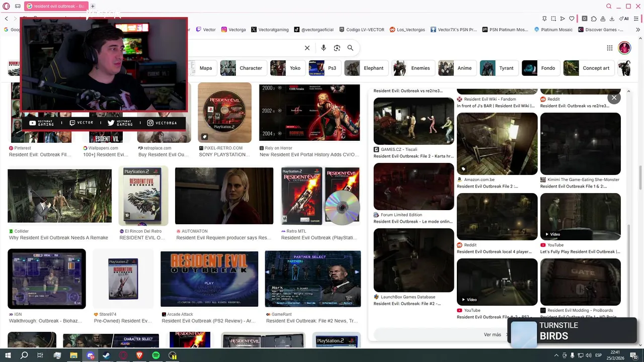Open the downloads arrow icon
The width and height of the screenshot is (644, 362).
click(612, 19)
